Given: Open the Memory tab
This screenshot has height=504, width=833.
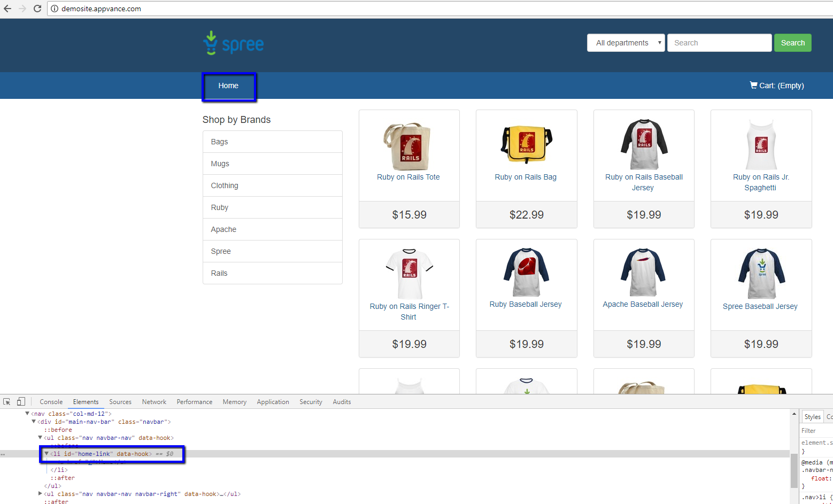Looking at the screenshot, I should click(x=235, y=402).
